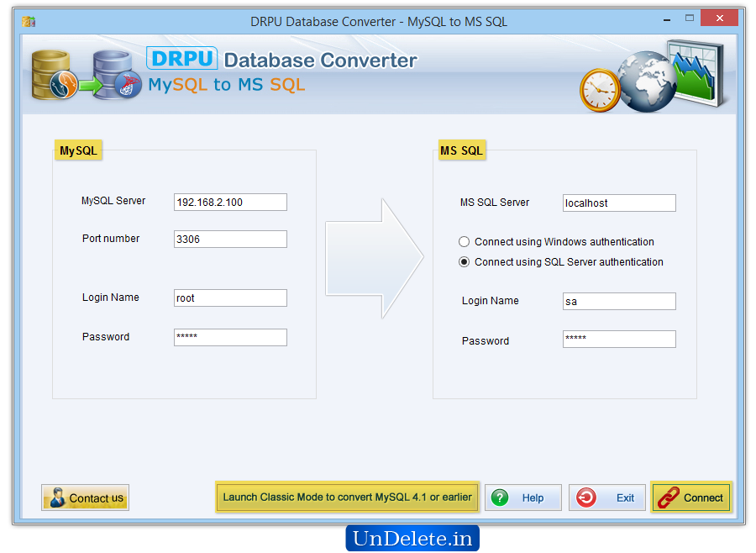Screen dimensions: 756x553
Task: Click the 'MySQL to MS SQL' banner subtitle
Action: tap(227, 84)
